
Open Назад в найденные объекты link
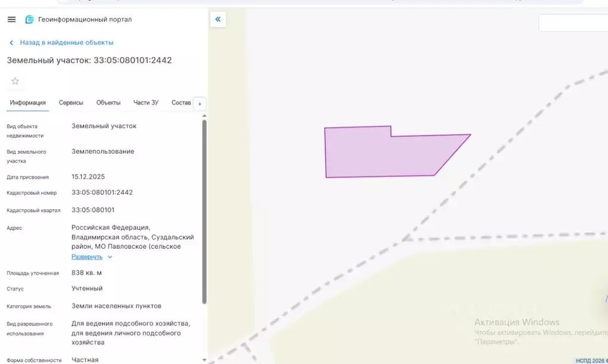67,43
